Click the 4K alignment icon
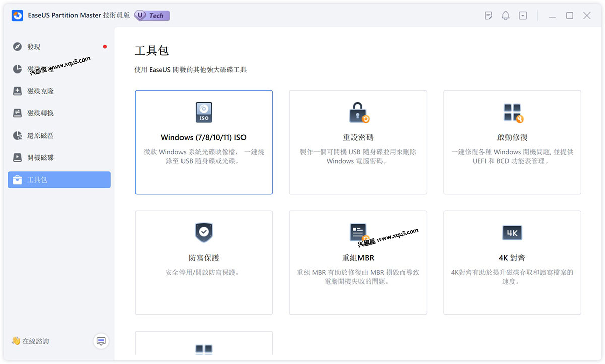The width and height of the screenshot is (605, 364). [512, 233]
